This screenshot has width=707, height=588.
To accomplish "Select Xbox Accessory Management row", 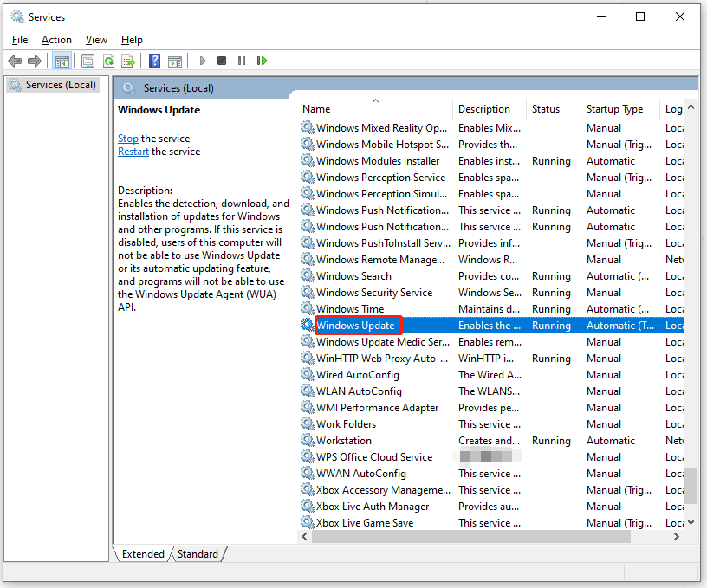I will click(491, 490).
